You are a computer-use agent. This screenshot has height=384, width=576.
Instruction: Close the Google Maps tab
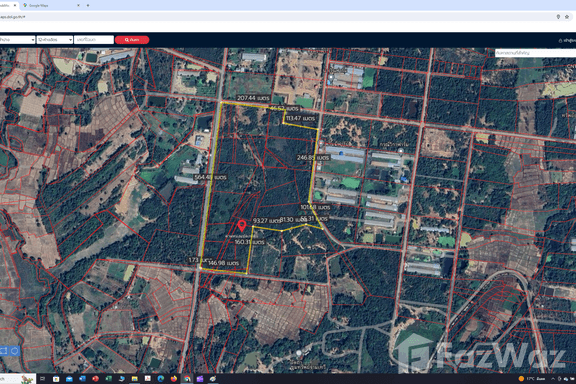point(78,6)
